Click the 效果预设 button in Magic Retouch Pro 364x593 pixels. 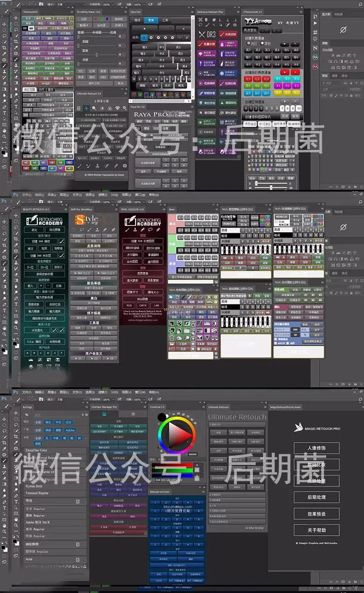[x=316, y=514]
